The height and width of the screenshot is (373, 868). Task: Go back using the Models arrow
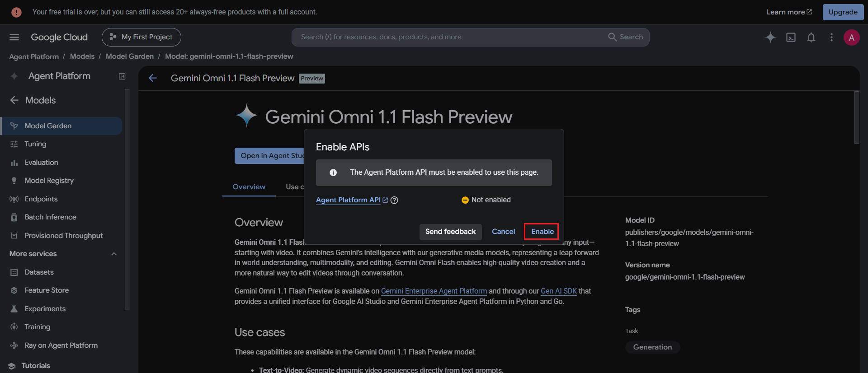(14, 100)
